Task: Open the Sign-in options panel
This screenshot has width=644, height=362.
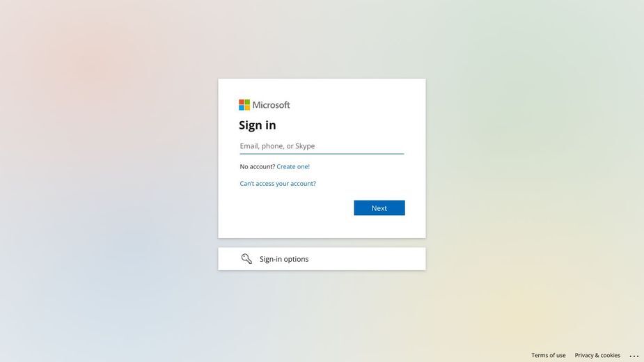Action: [x=322, y=259]
